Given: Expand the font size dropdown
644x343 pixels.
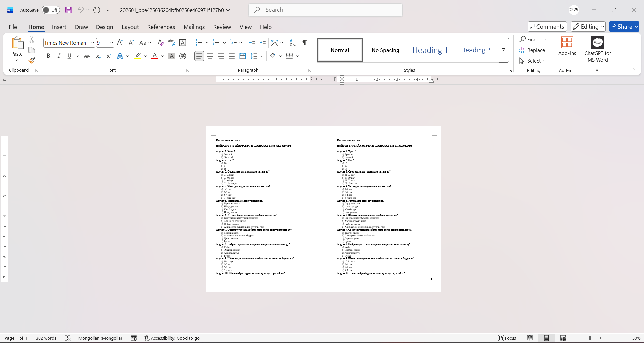Looking at the screenshot, I should coord(112,43).
